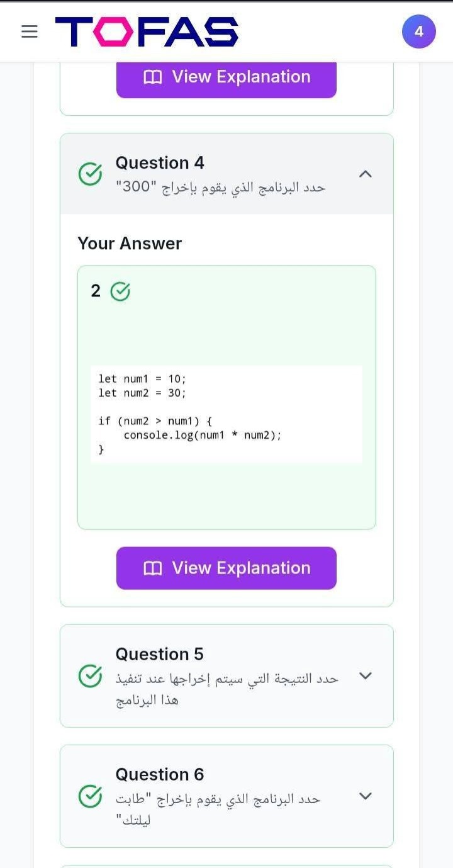Viewport: 453px width, 868px height.
Task: Expand Question 5 with the chevron
Action: coord(366,675)
